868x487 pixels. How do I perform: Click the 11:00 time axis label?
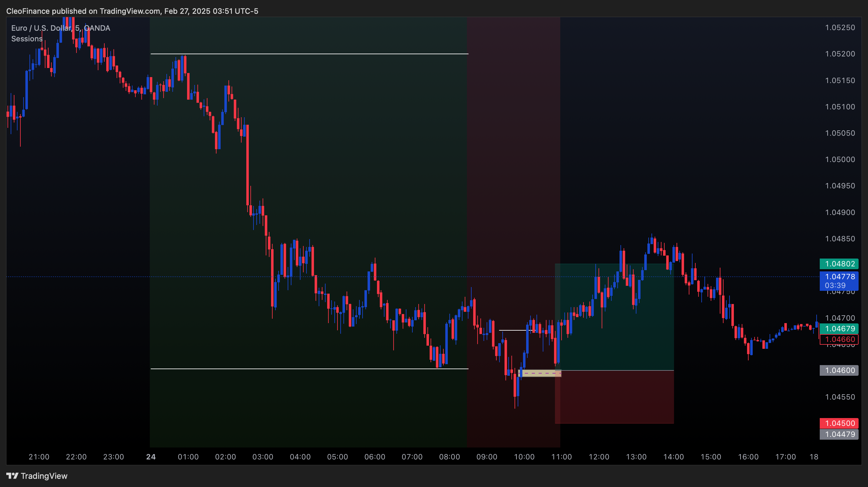coord(561,457)
